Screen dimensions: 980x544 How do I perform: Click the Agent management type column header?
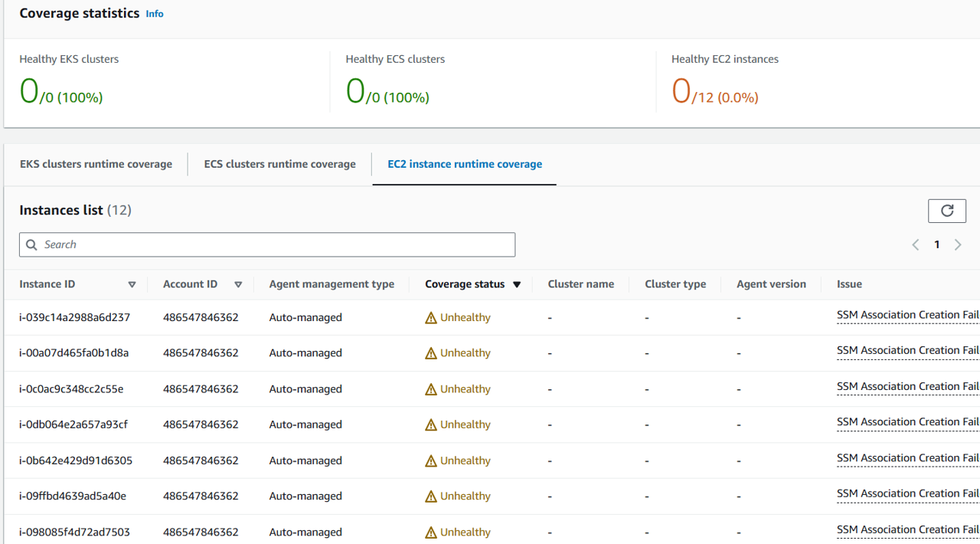[x=332, y=284]
